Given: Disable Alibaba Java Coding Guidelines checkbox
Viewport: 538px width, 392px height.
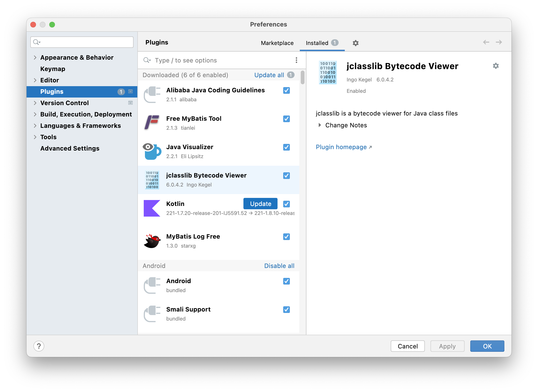Looking at the screenshot, I should (286, 90).
